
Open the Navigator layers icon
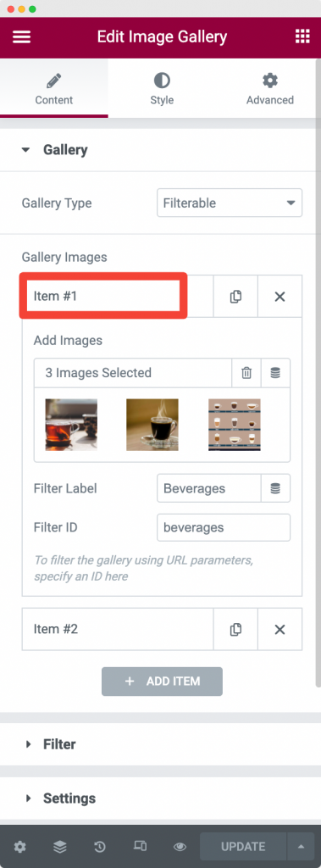pyautogui.click(x=60, y=847)
